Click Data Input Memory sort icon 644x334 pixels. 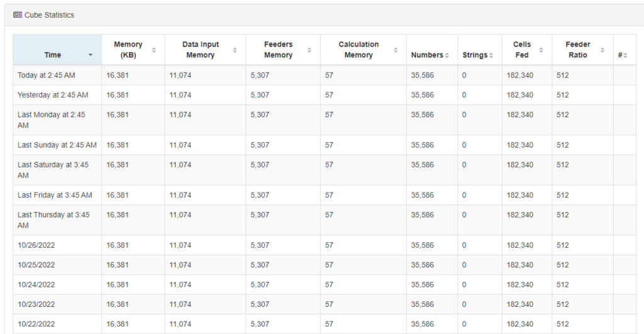[235, 50]
